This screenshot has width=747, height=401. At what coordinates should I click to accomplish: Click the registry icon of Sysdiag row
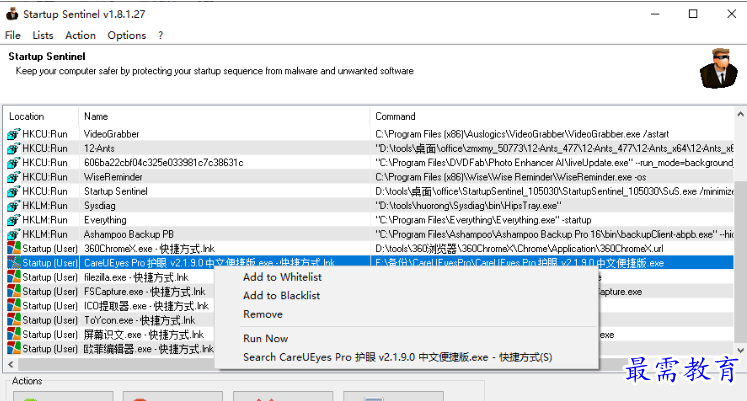coord(14,206)
